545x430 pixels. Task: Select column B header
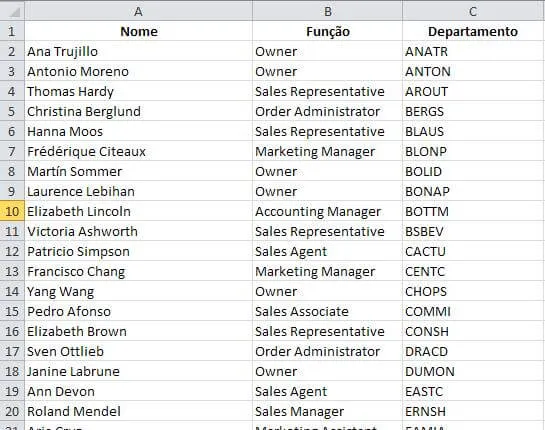tap(327, 11)
